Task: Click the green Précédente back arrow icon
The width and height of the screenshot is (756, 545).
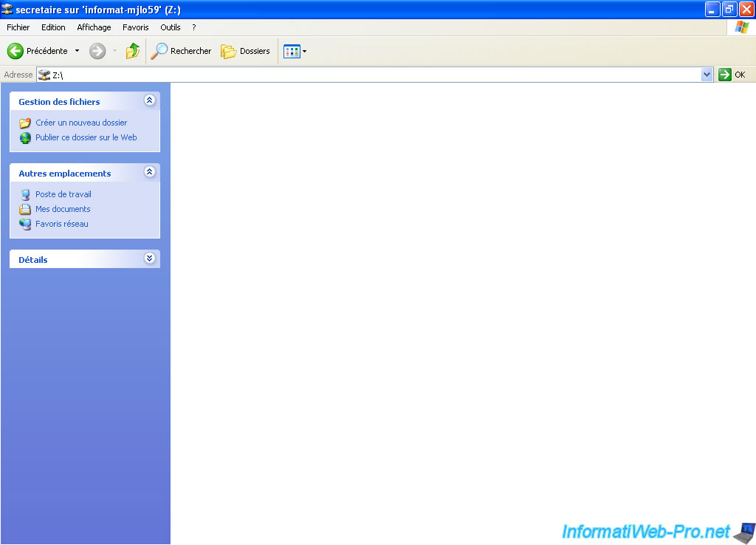Action: tap(16, 51)
